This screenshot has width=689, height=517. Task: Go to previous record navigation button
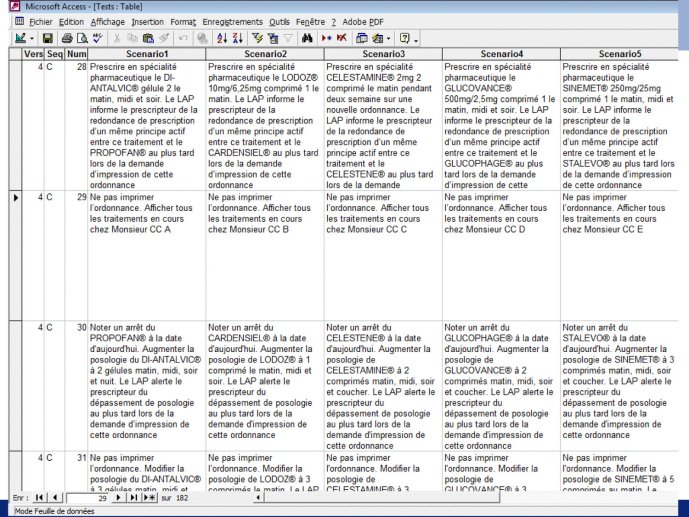point(54,497)
